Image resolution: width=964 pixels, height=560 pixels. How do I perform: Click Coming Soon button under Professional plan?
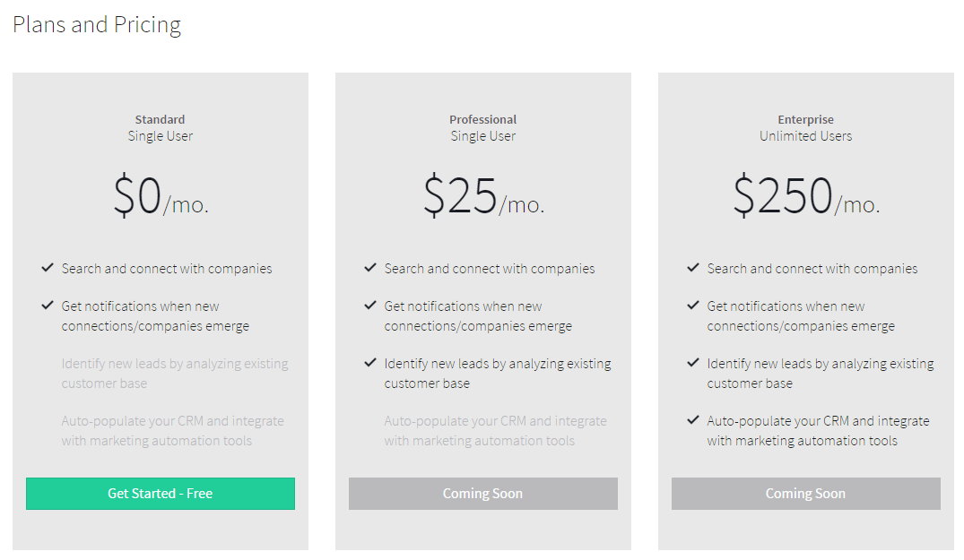pyautogui.click(x=483, y=494)
